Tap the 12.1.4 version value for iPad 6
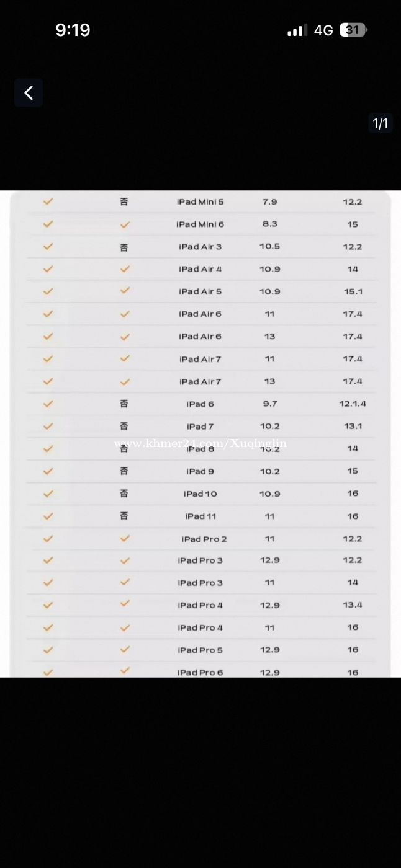This screenshot has width=401, height=868. click(353, 404)
